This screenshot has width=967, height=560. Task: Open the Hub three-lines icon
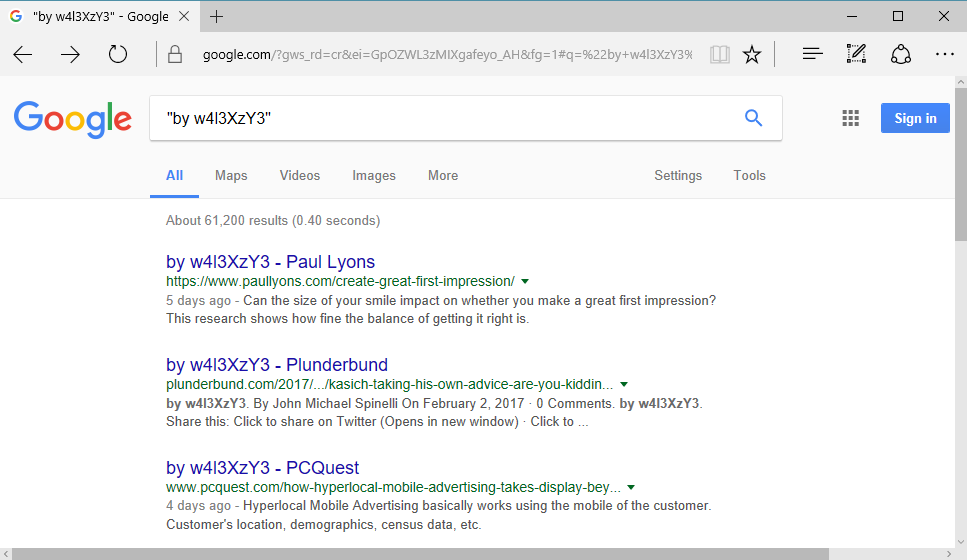pyautogui.click(x=813, y=54)
